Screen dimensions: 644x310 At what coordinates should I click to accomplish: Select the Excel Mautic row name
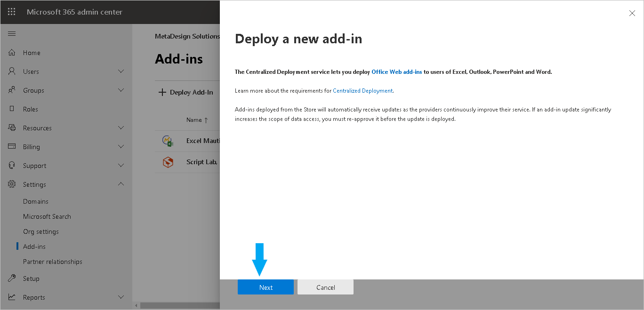(x=202, y=141)
